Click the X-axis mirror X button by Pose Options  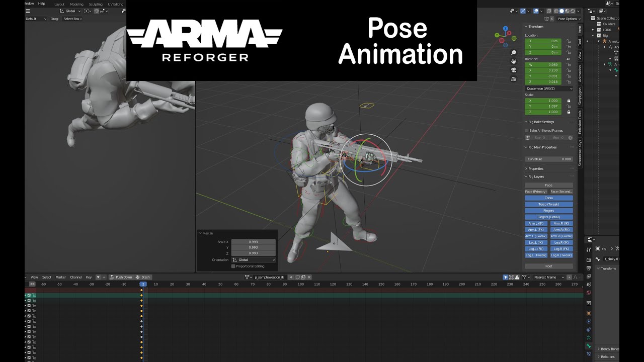coord(552,19)
